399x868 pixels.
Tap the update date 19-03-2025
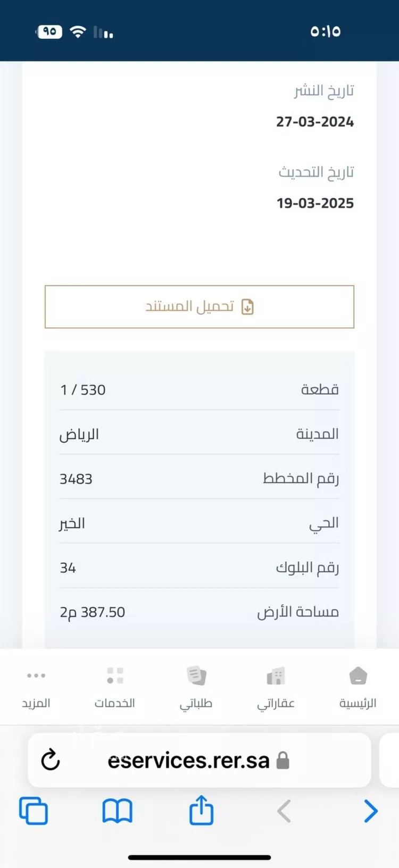click(x=315, y=203)
